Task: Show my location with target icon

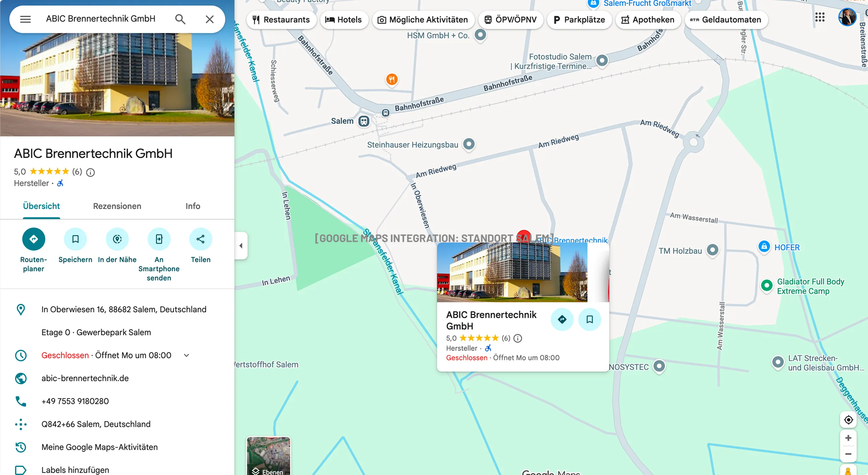Action: 848,420
